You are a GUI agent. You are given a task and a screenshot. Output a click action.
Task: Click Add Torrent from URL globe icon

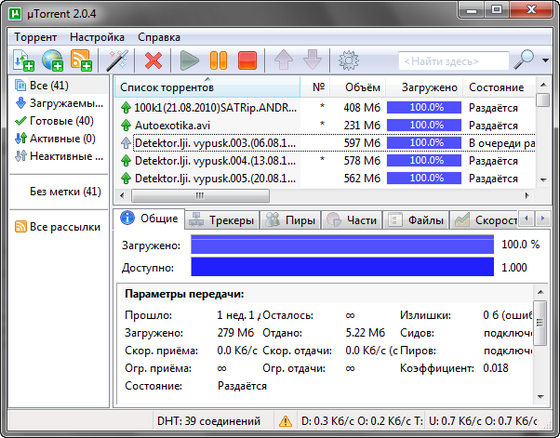coord(52,60)
